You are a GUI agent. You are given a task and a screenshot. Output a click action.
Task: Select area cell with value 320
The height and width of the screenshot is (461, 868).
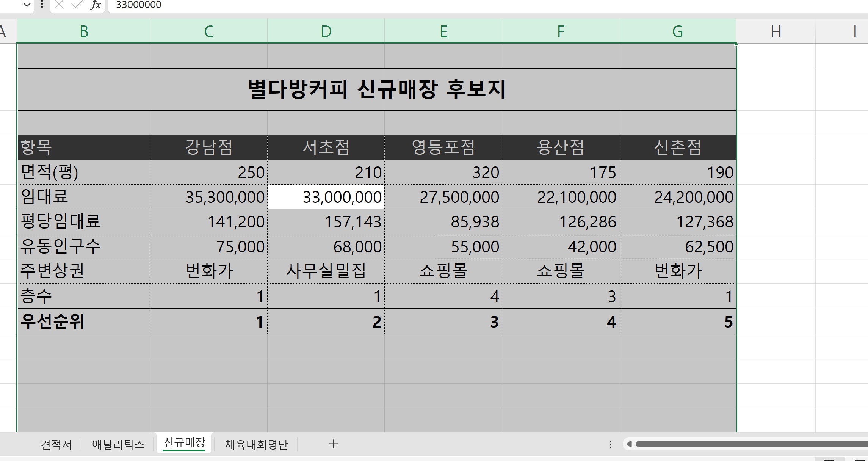pos(443,172)
